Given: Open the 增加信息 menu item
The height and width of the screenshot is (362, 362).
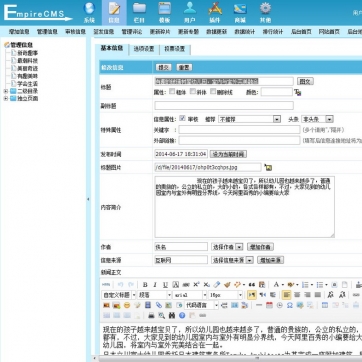Looking at the screenshot, I should pyautogui.click(x=19, y=32).
